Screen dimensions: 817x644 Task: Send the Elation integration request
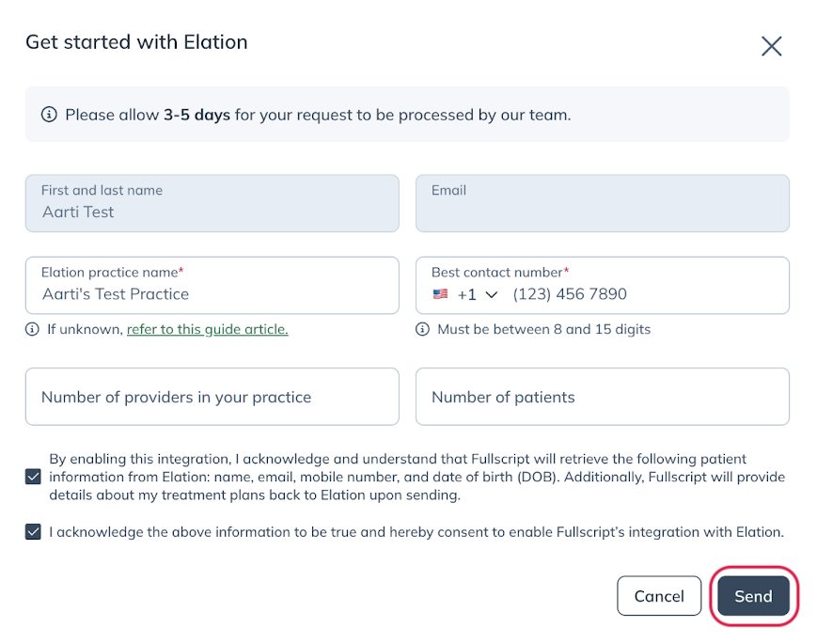[753, 595]
